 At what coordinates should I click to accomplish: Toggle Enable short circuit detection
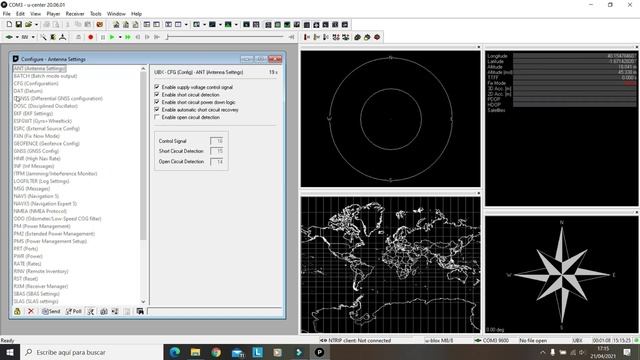157,94
